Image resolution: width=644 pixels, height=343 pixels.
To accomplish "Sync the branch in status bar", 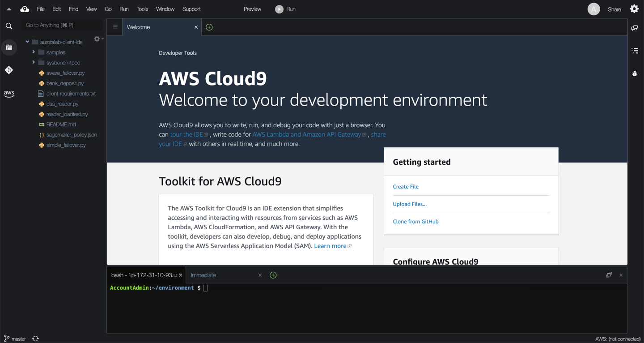I will [x=36, y=339].
